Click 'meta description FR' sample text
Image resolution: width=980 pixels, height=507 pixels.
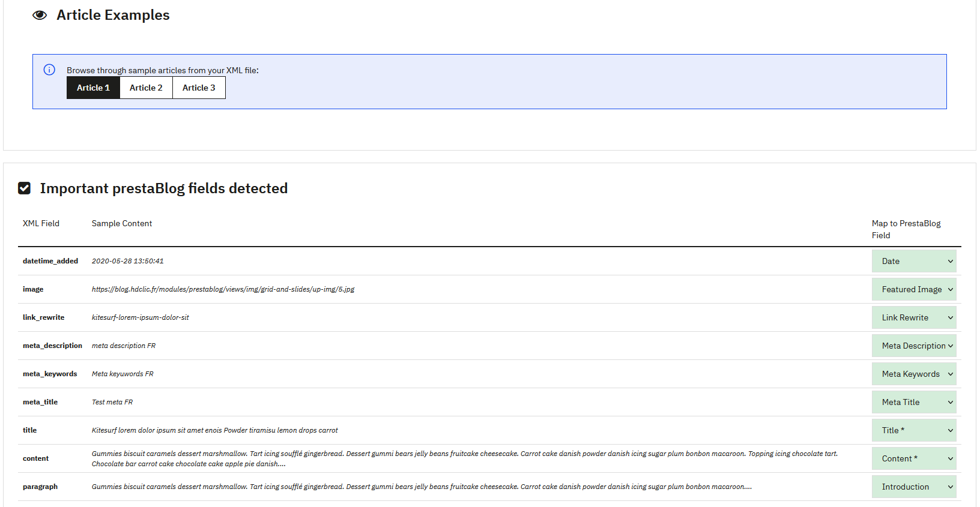(x=124, y=346)
